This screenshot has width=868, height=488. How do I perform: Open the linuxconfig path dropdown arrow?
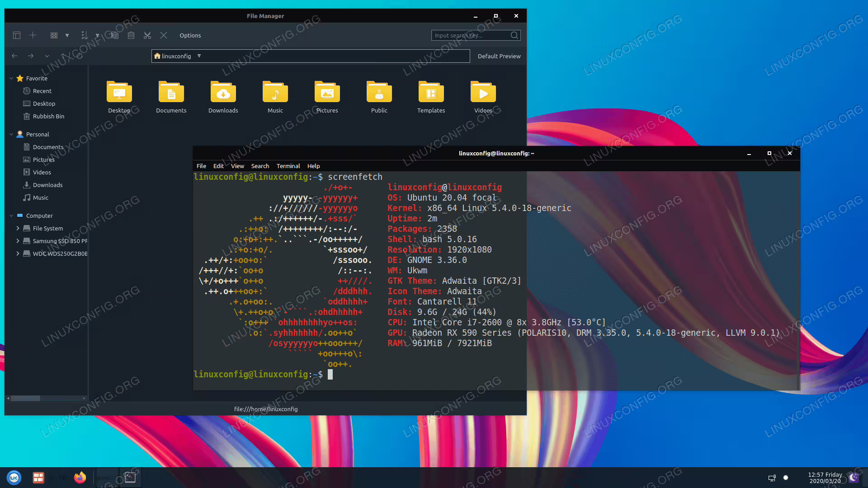point(199,56)
